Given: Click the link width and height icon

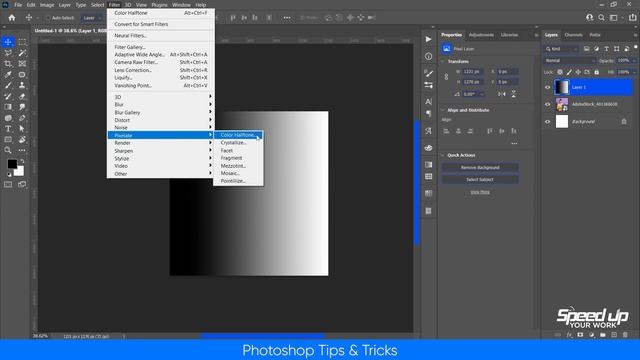Looking at the screenshot, I should pyautogui.click(x=446, y=77).
